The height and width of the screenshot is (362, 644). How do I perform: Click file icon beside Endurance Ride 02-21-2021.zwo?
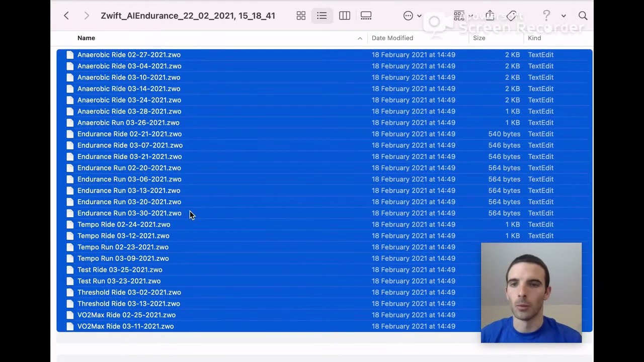(70, 134)
